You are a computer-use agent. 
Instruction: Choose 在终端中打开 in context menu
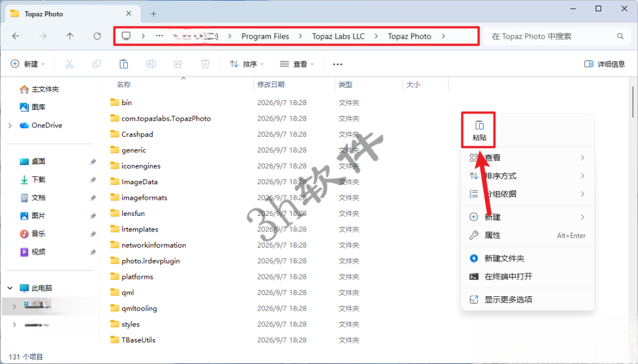tap(527, 277)
